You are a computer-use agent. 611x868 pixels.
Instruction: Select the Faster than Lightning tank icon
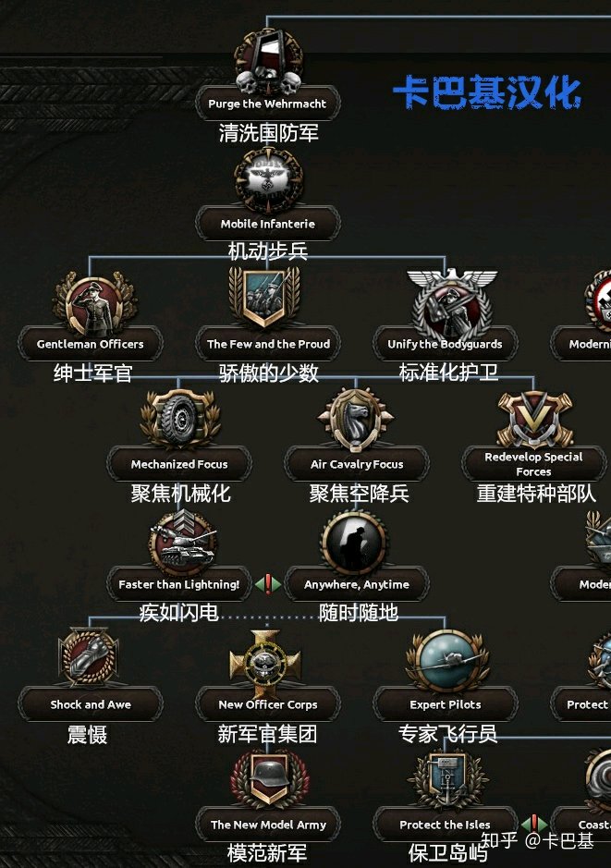(x=181, y=543)
